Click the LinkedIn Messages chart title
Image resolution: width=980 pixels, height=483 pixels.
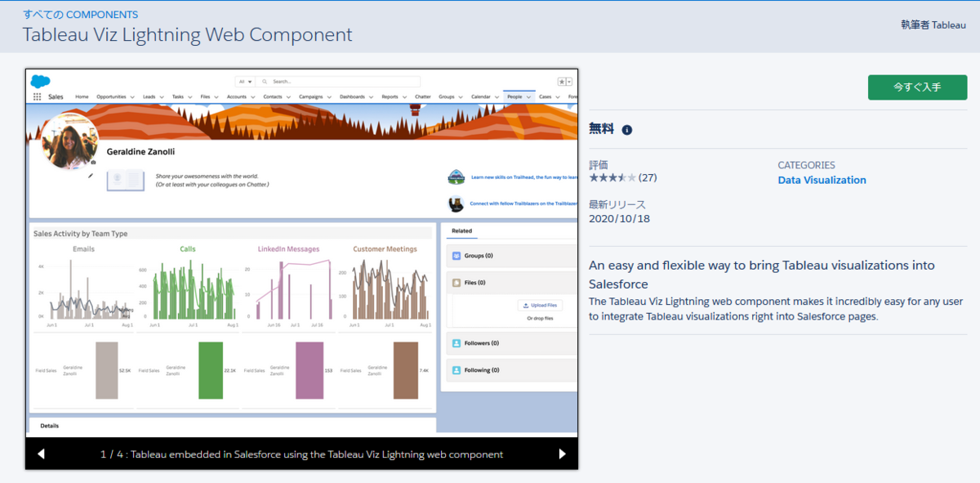(x=288, y=249)
